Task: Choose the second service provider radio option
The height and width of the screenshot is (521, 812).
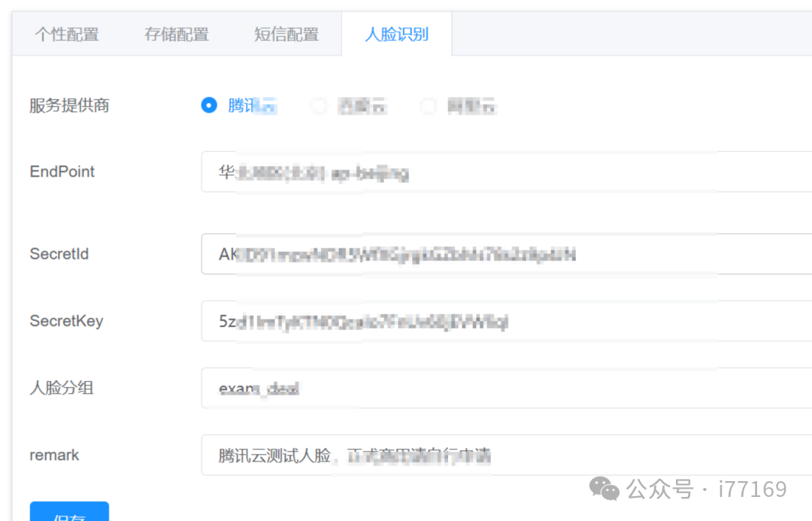Action: [x=319, y=105]
